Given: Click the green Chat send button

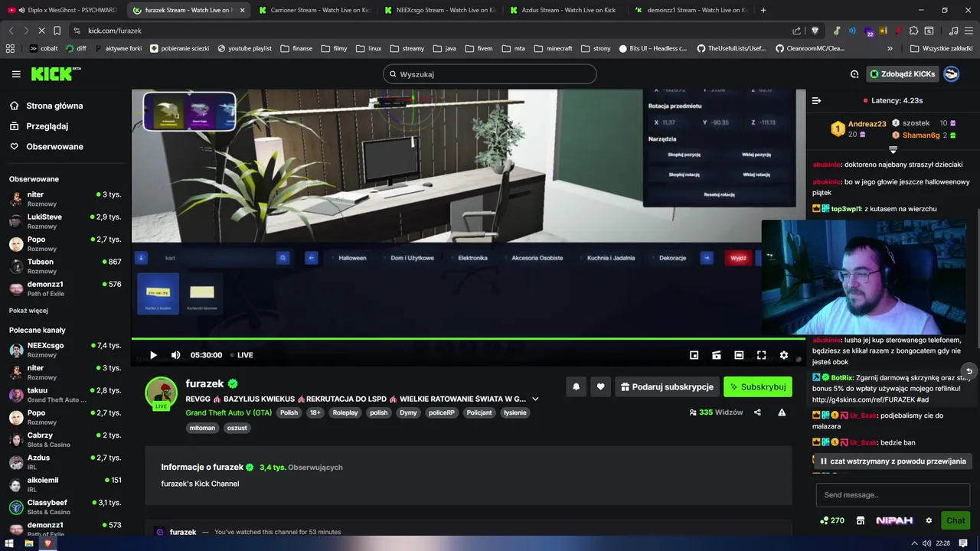Looking at the screenshot, I should tap(955, 520).
